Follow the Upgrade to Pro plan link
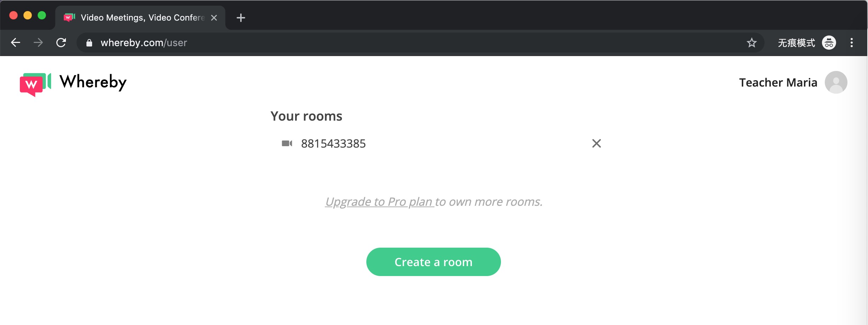The height and width of the screenshot is (325, 868). coord(379,202)
